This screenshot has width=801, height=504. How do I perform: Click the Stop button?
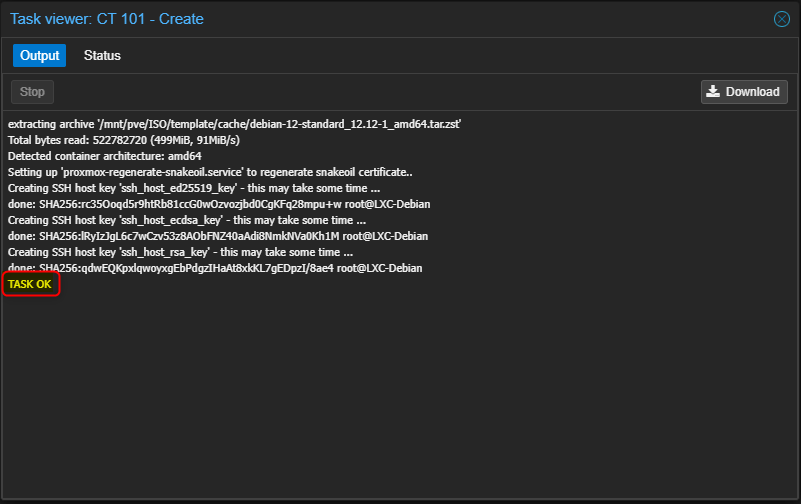coord(32,92)
